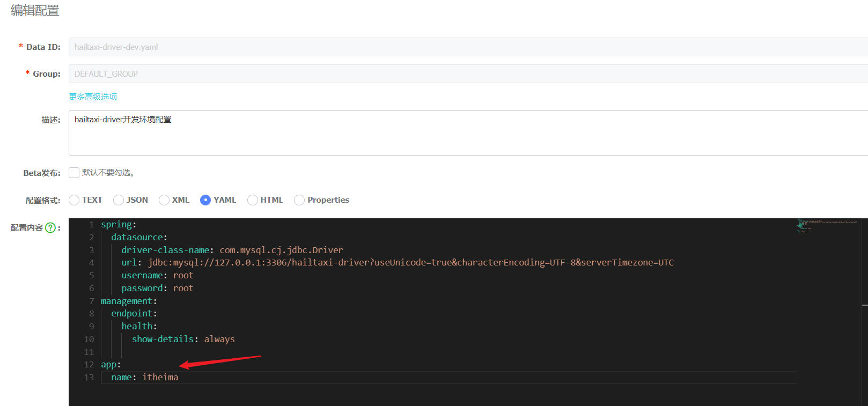Click the 'itheima' value on line 13
868x406 pixels.
click(x=160, y=377)
